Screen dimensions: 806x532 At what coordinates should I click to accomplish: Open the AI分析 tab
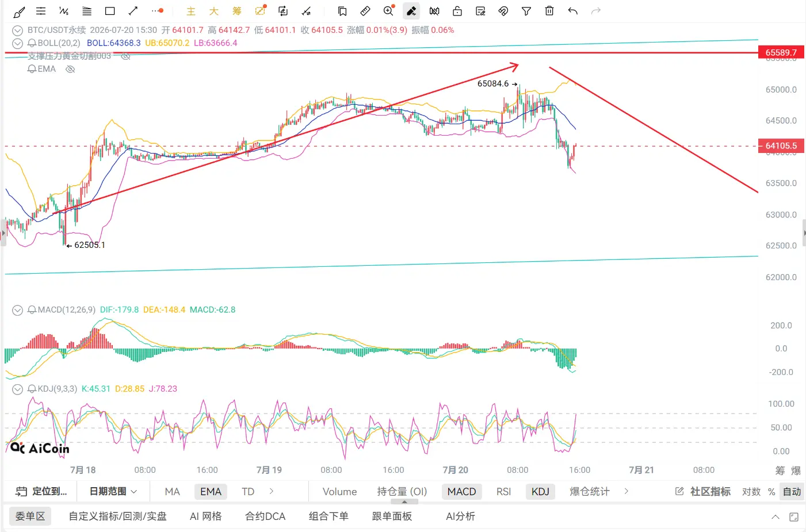[x=460, y=516]
